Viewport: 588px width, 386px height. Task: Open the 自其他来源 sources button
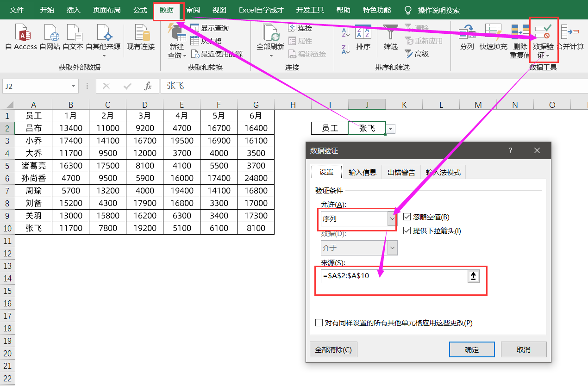click(103, 41)
